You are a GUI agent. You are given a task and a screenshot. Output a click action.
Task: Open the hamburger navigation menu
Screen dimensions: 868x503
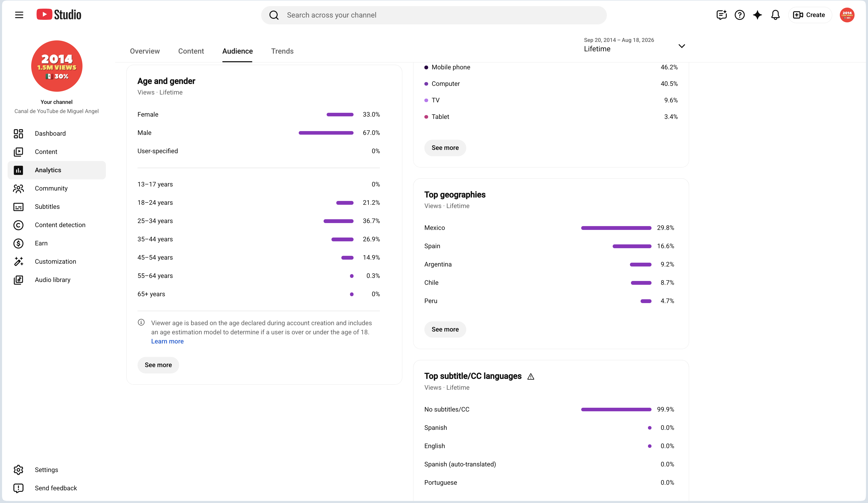(x=19, y=15)
